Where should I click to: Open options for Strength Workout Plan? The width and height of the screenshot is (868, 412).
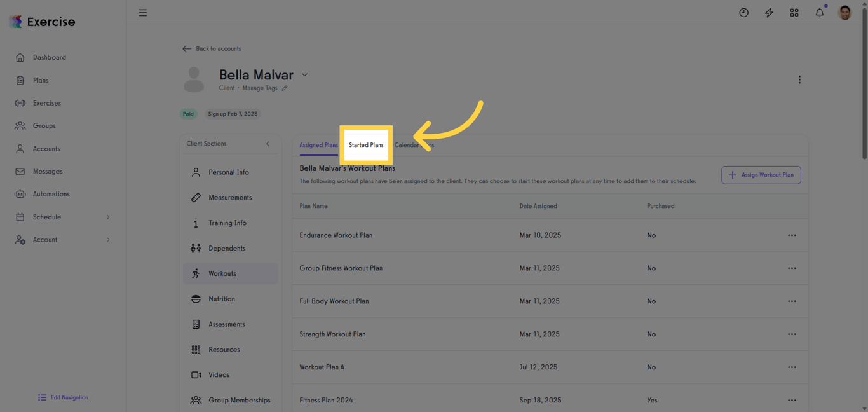pyautogui.click(x=792, y=334)
